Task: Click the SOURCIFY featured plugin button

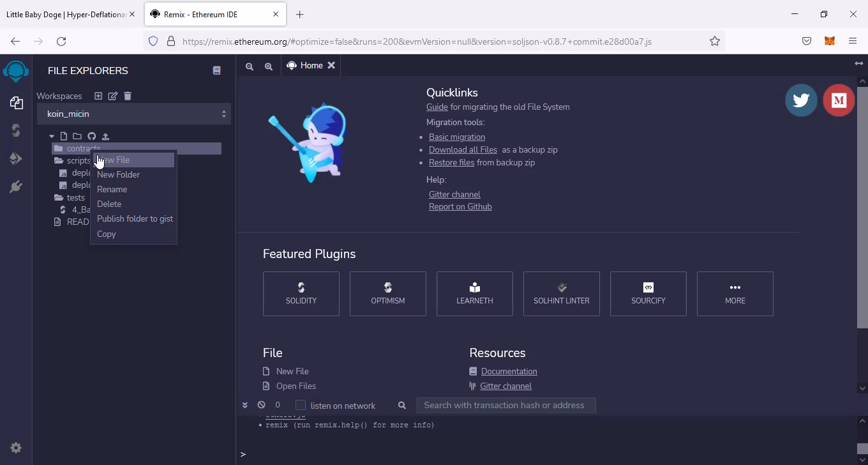Action: click(648, 294)
